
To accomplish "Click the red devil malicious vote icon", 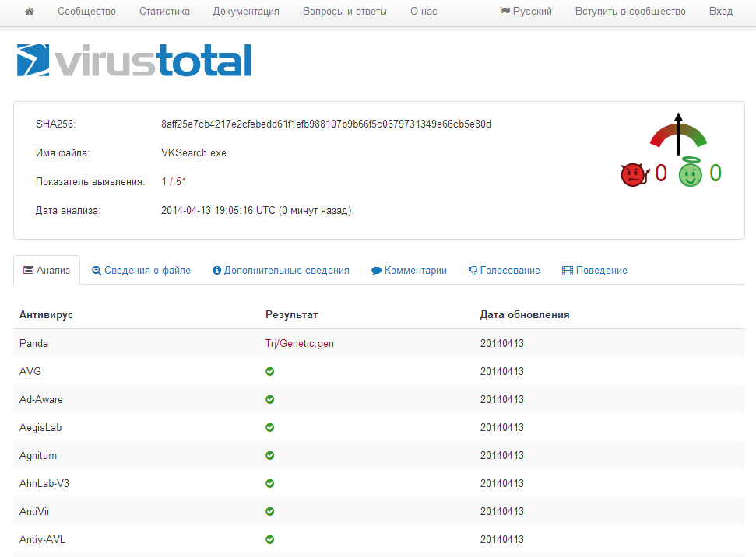I will point(634,173).
